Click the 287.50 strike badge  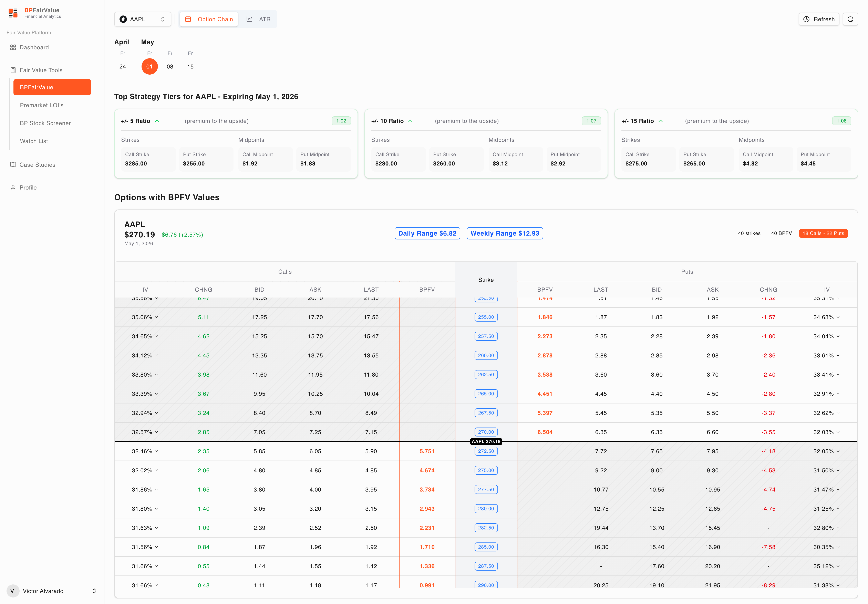tap(486, 566)
